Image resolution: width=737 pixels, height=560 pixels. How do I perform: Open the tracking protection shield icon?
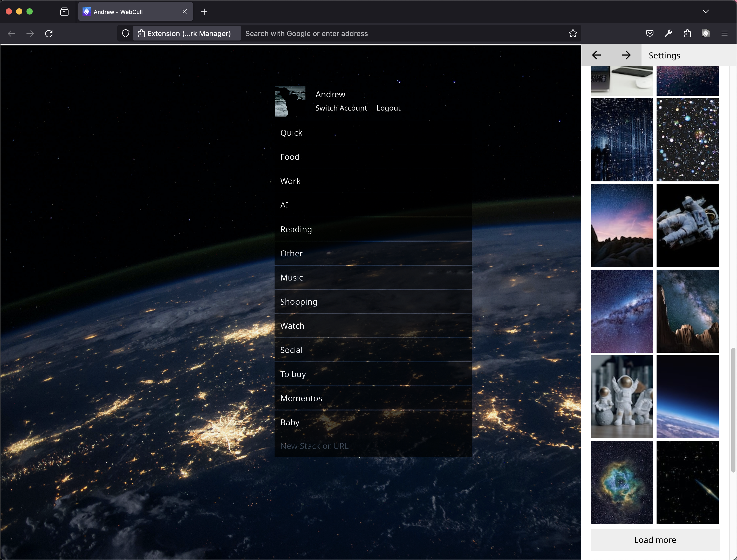click(x=126, y=33)
